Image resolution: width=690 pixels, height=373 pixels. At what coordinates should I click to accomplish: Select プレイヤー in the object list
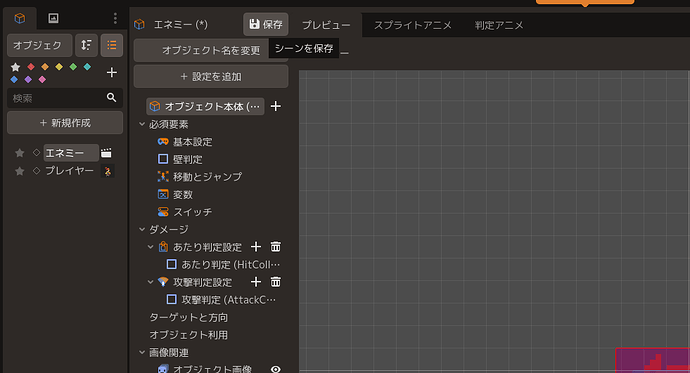click(x=70, y=171)
